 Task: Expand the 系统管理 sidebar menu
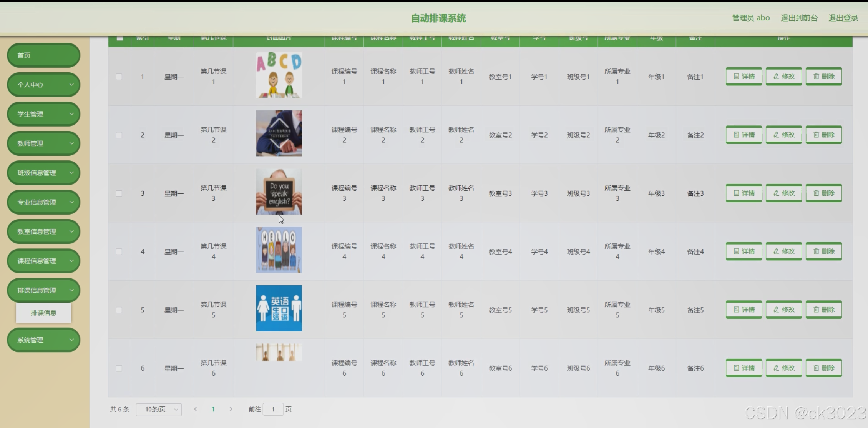click(x=43, y=340)
